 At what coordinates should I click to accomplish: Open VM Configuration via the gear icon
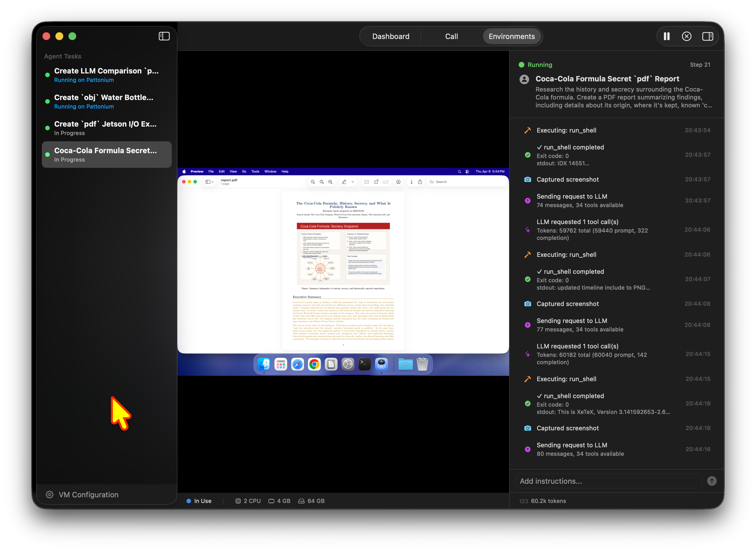pyautogui.click(x=49, y=495)
